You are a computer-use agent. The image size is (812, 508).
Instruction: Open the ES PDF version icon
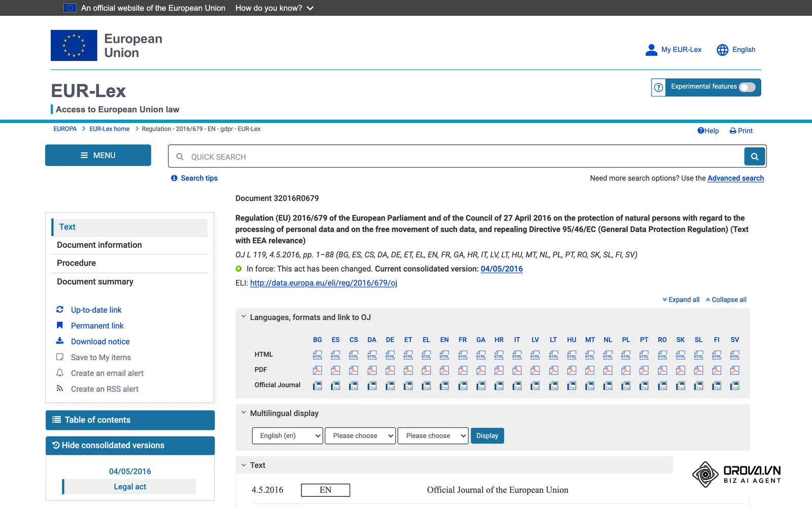pyautogui.click(x=335, y=370)
